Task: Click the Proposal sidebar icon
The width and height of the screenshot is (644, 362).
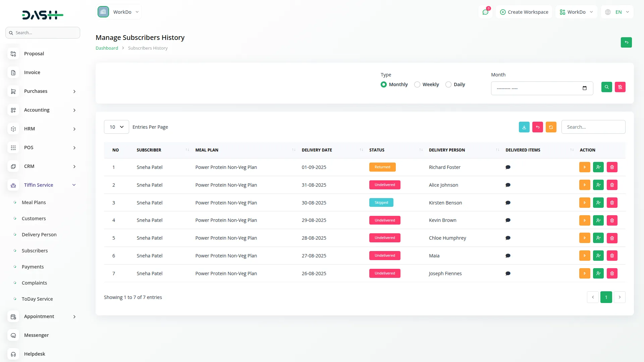Action: tap(13, 54)
